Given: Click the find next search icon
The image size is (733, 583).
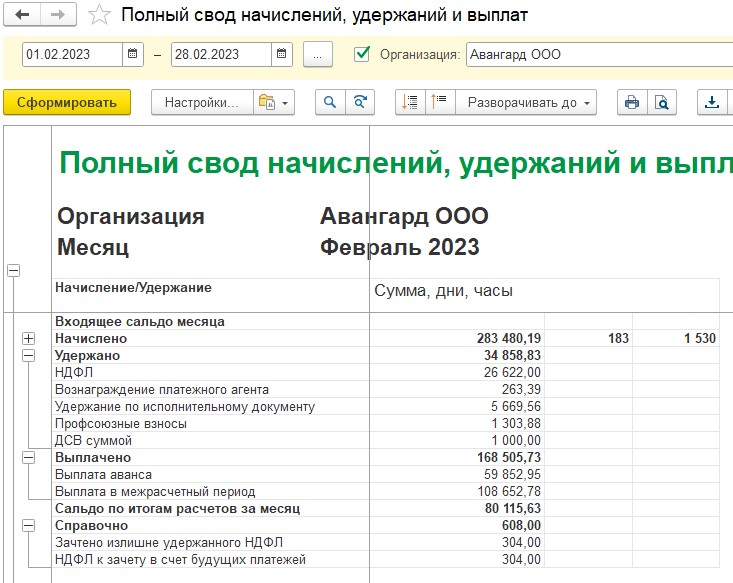Looking at the screenshot, I should point(360,102).
